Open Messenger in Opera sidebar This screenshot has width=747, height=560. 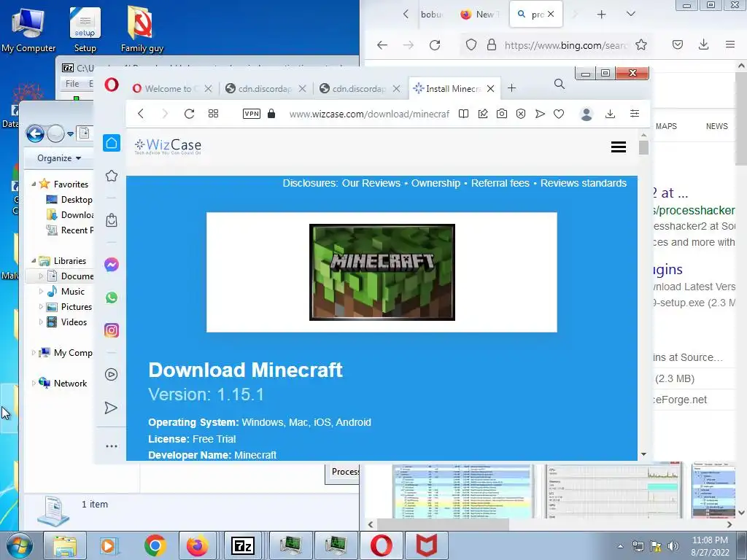point(112,264)
